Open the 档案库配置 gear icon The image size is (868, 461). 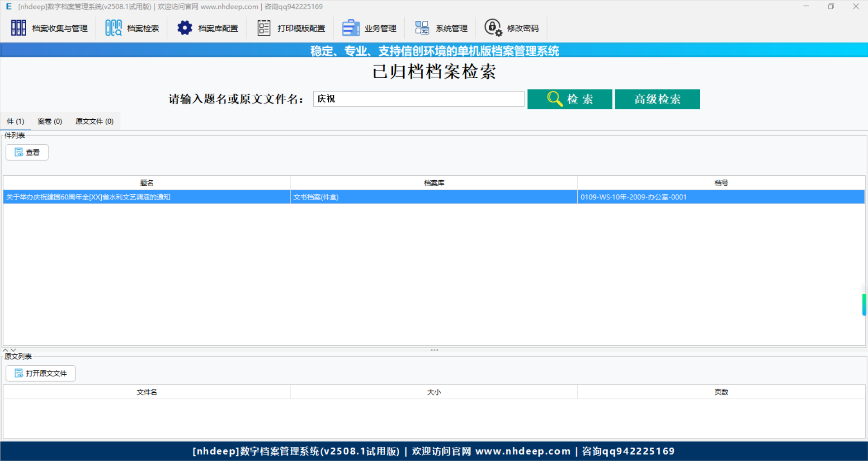(184, 27)
